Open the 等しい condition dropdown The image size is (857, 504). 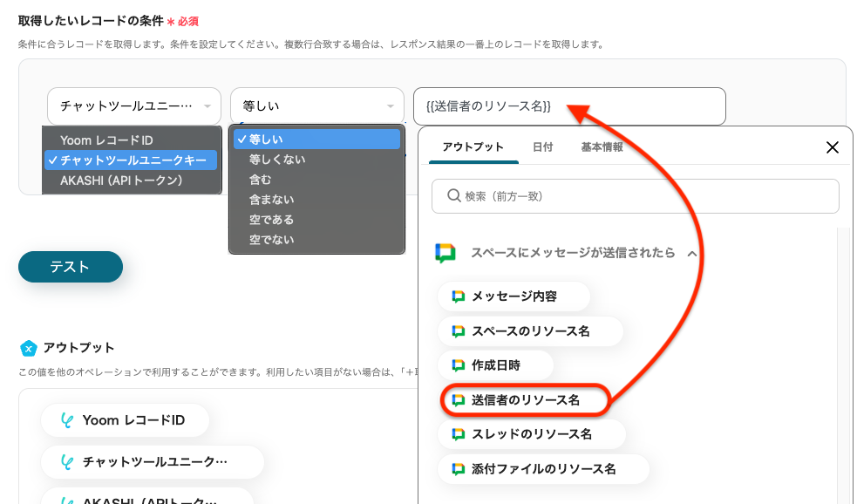pos(317,106)
